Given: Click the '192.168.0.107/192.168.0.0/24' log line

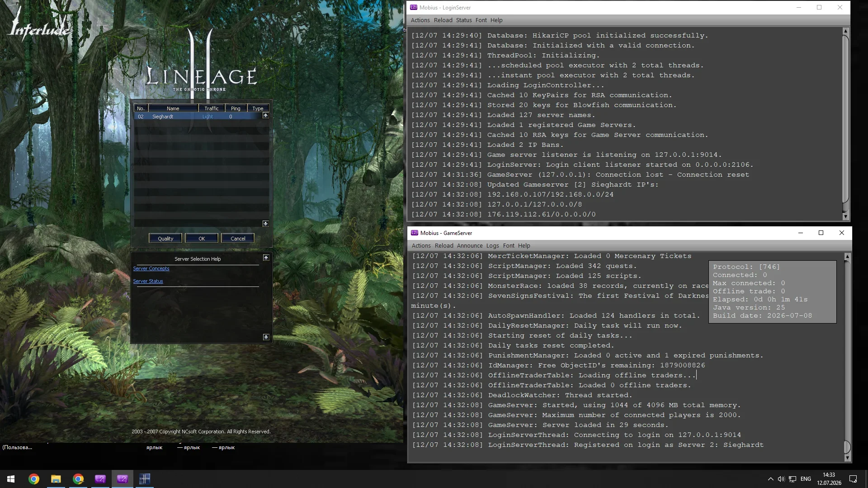Looking at the screenshot, I should point(512,195).
